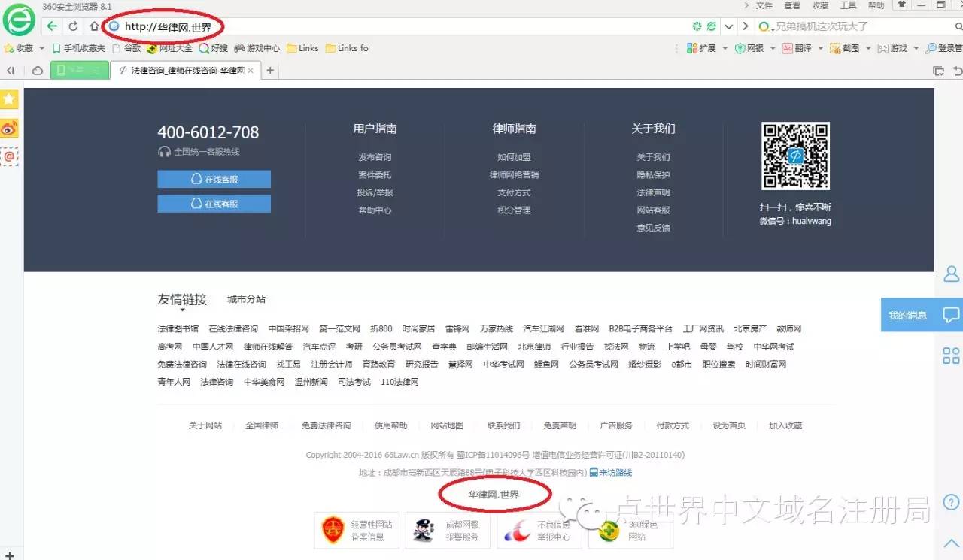Open 手机收藏夹 bookmark
This screenshot has height=560, width=963.
(79, 48)
